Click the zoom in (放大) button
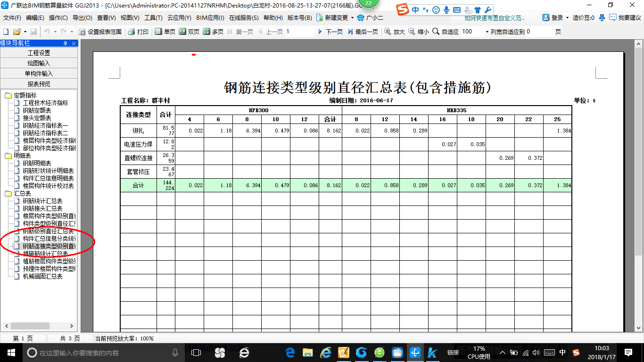Screen dimensions: 644x362 coord(394,32)
